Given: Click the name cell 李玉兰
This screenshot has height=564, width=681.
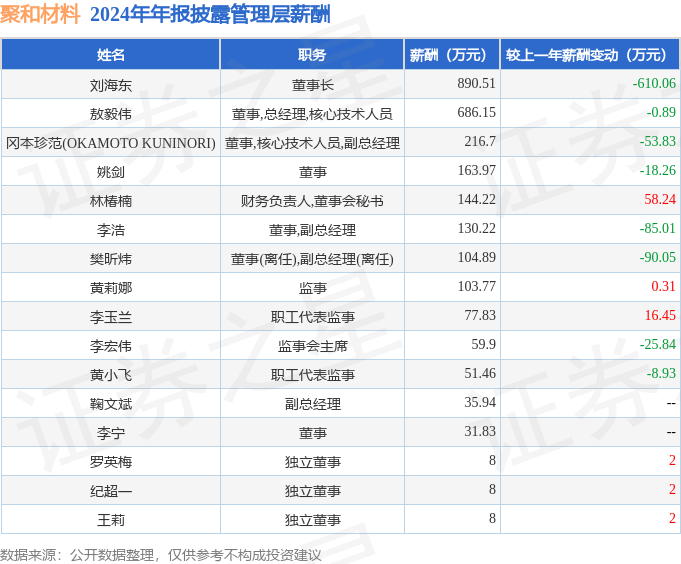Looking at the screenshot, I should pos(111,317).
